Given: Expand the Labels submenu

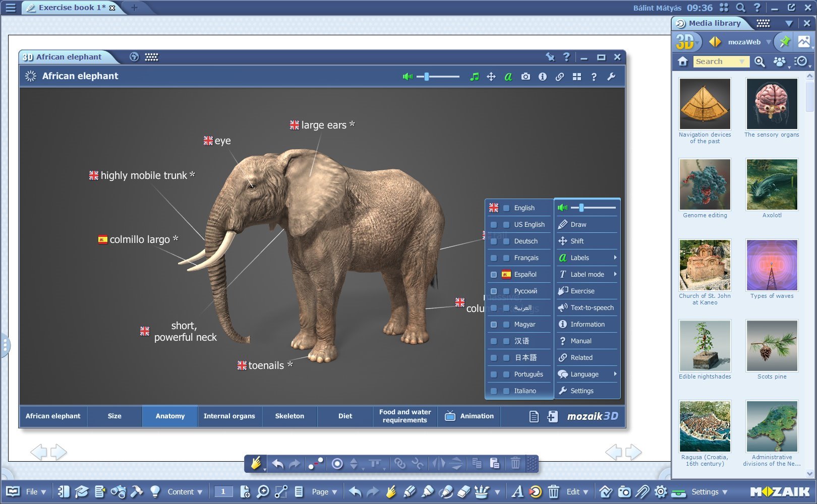Looking at the screenshot, I should click(x=587, y=258).
